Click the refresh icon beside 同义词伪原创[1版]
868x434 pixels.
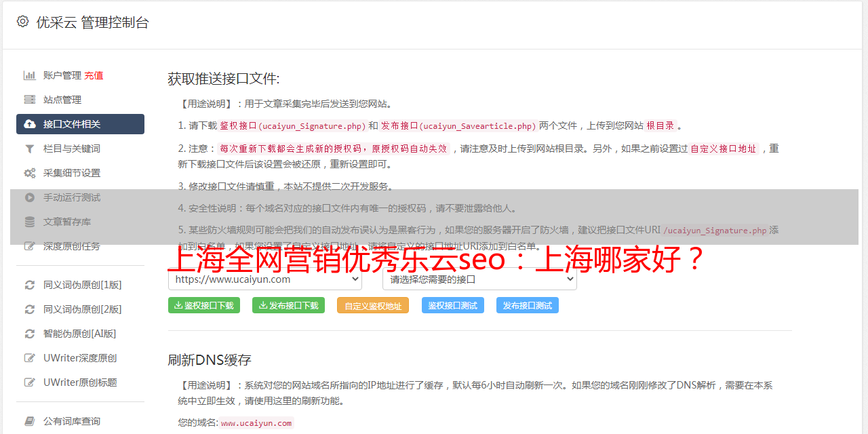(30, 285)
